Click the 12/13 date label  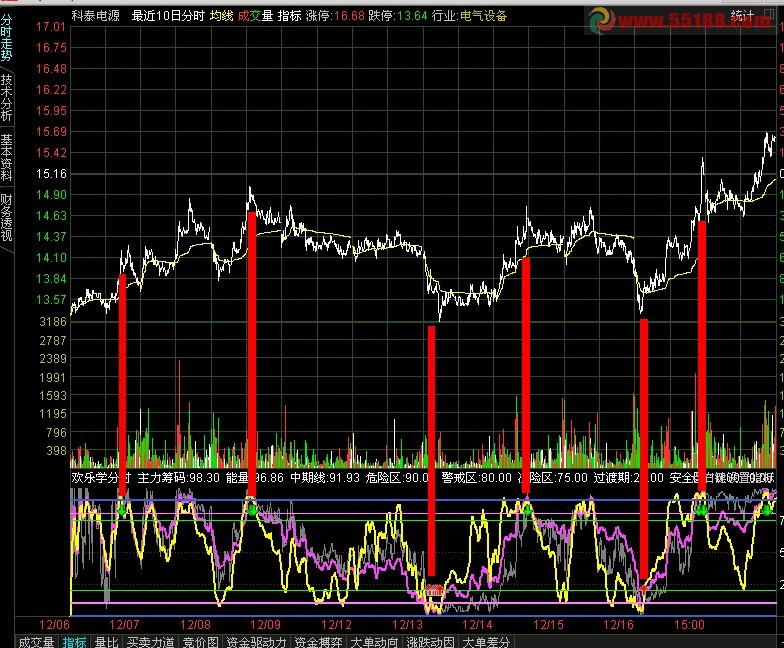tap(408, 624)
